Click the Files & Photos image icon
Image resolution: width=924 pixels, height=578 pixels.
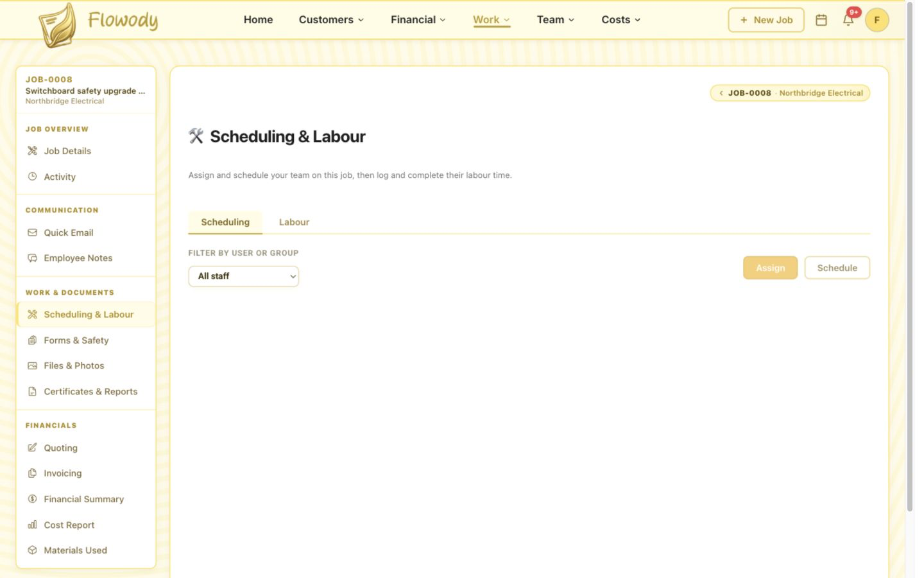(x=32, y=366)
